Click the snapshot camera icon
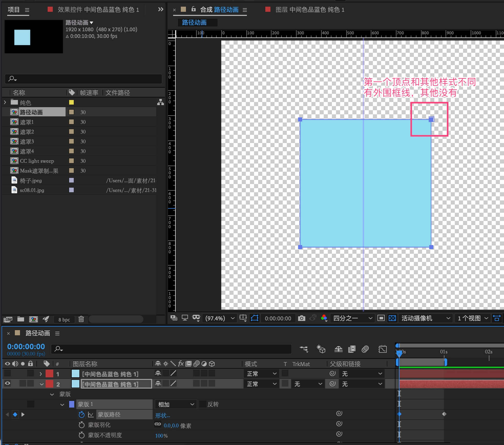The height and width of the screenshot is (445, 504). 301,318
